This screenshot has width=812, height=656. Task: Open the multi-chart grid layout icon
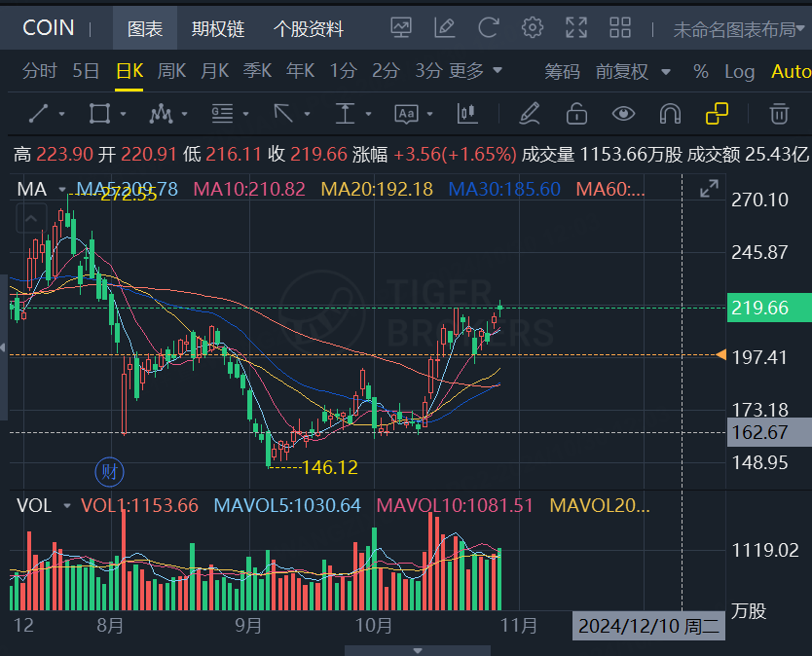(x=620, y=27)
